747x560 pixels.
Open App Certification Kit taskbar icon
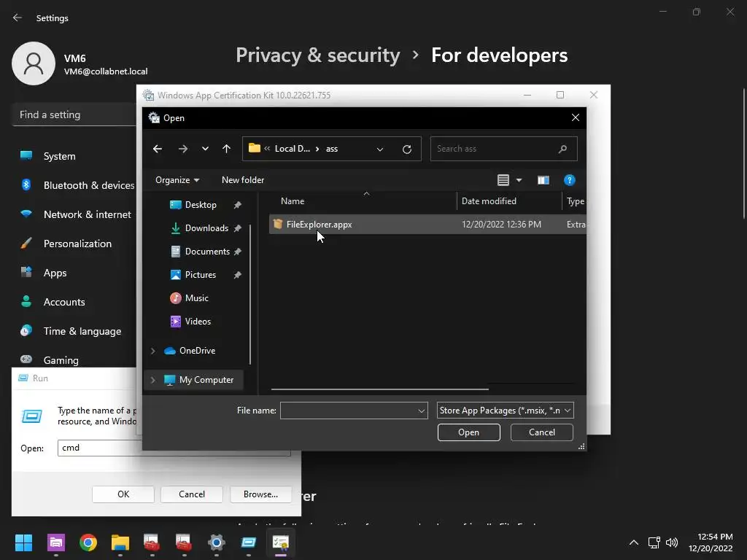coord(281,542)
